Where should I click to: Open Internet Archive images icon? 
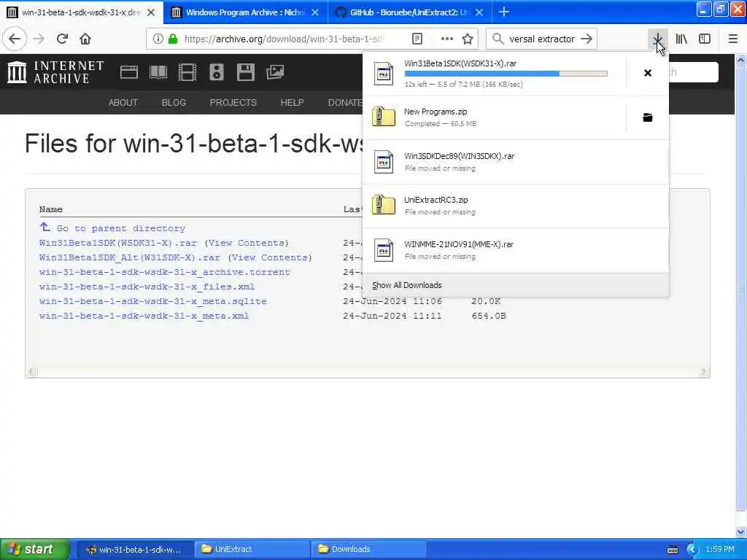tap(275, 72)
